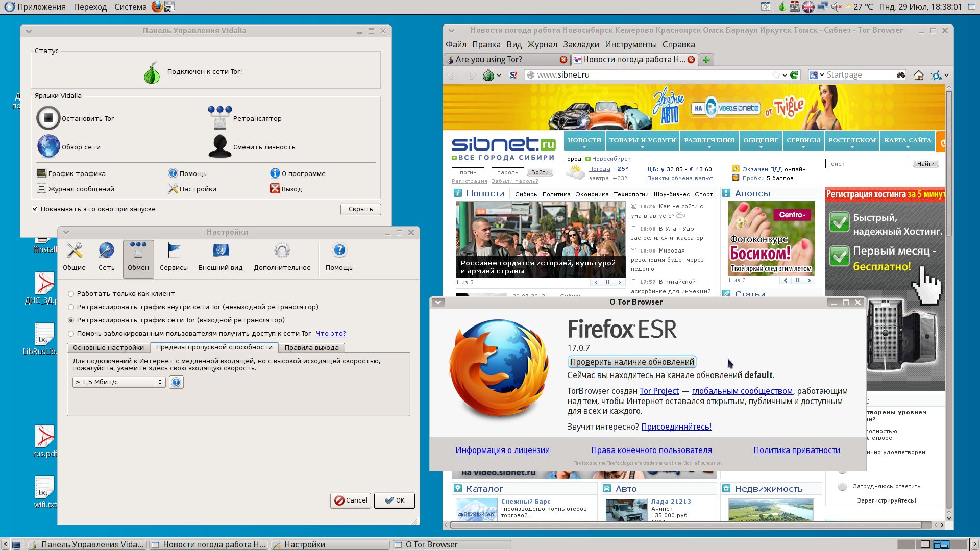Open the relay setup icon
980x551 pixels.
pos(219,118)
